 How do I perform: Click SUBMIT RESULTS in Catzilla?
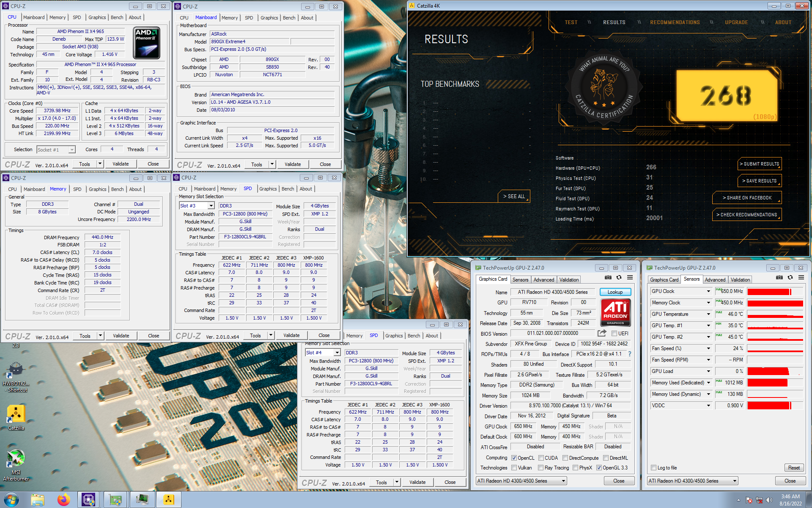760,164
